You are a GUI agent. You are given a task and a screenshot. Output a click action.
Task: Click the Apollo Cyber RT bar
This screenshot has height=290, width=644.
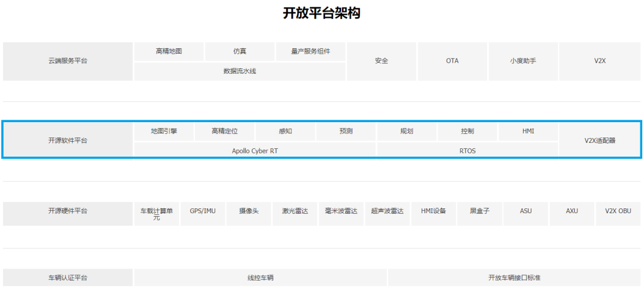pyautogui.click(x=255, y=151)
